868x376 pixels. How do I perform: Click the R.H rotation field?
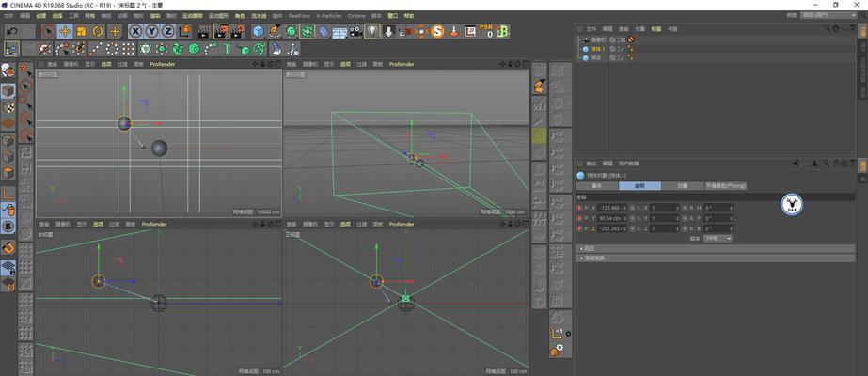(718, 208)
